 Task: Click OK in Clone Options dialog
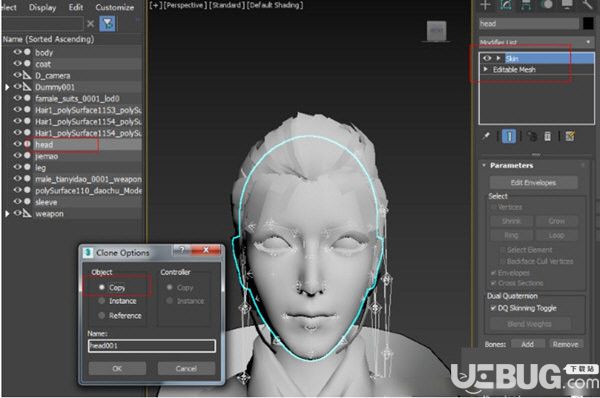click(117, 368)
